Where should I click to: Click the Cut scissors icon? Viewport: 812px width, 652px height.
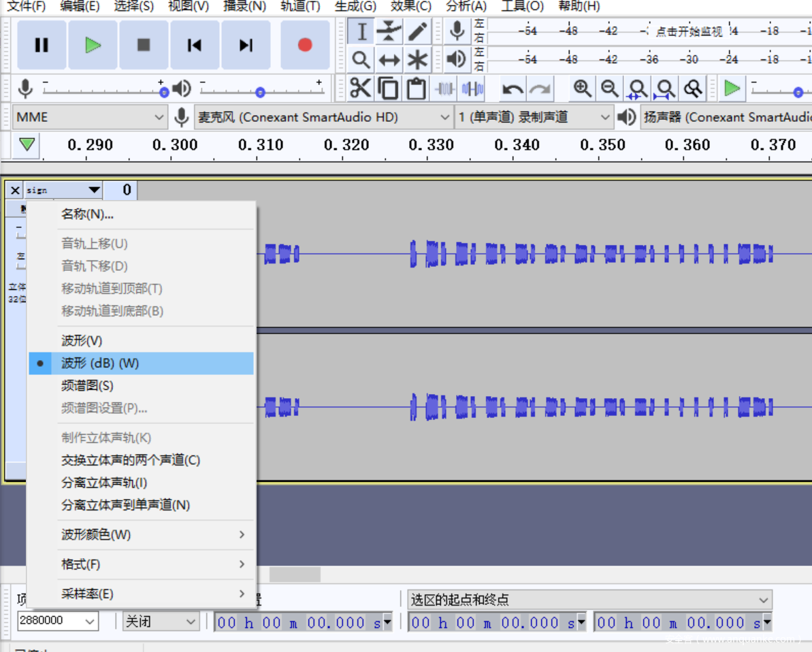coord(360,88)
